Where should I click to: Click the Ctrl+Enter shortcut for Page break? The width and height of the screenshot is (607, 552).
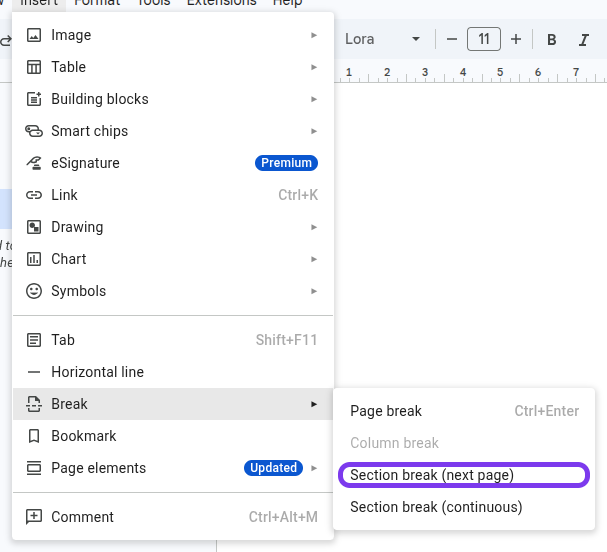point(547,411)
